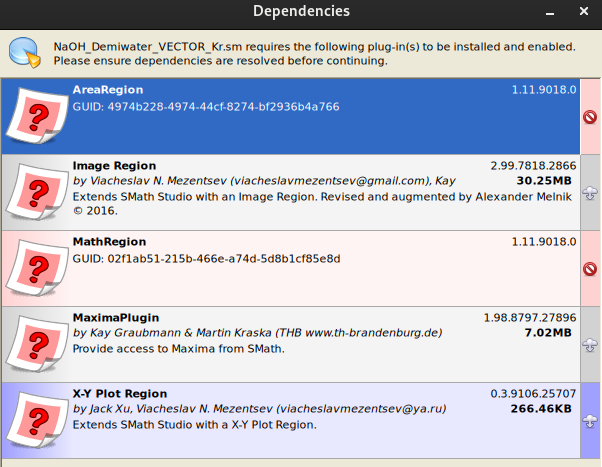The height and width of the screenshot is (467, 602).
Task: Download MaximaPlugin using the cloud icon
Action: [590, 345]
